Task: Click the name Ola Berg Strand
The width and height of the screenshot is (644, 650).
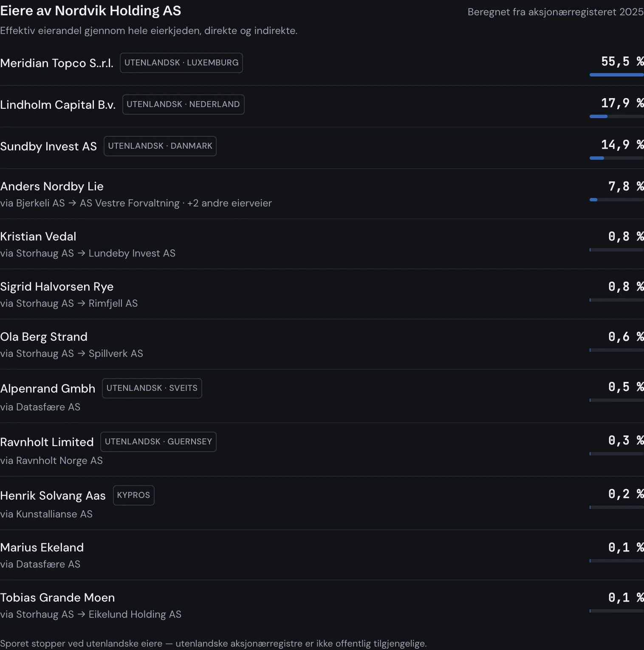Action: [44, 337]
